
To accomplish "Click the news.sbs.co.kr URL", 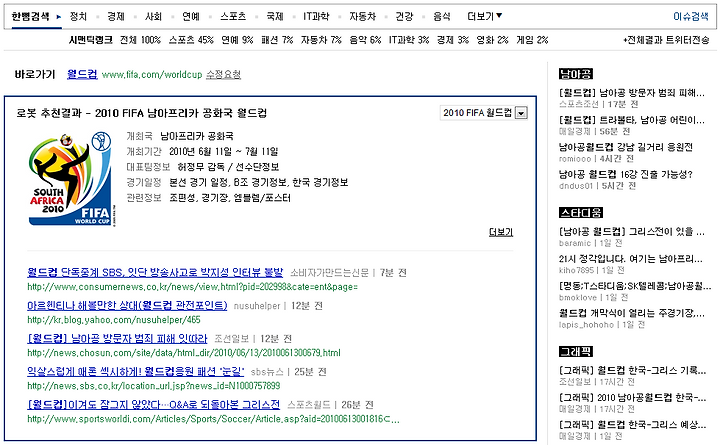I will pyautogui.click(x=154, y=386).
